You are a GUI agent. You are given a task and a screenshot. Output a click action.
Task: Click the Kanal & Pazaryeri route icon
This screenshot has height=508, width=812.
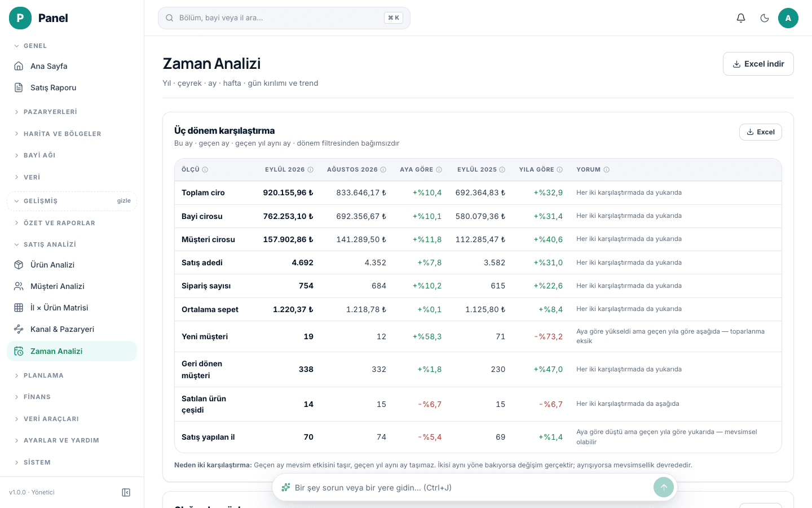(x=19, y=329)
